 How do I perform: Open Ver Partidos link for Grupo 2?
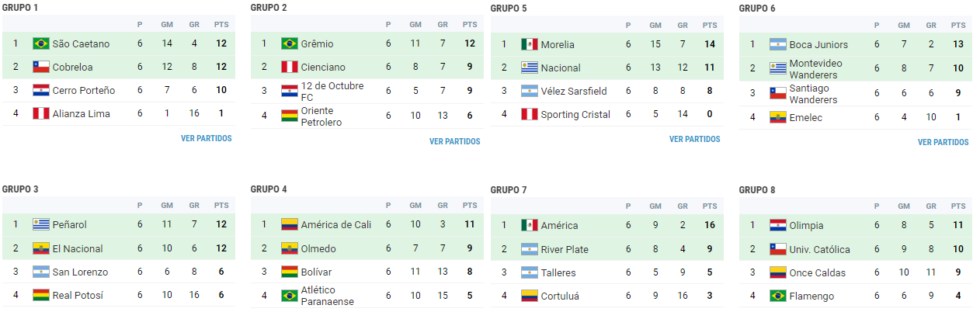pos(454,142)
